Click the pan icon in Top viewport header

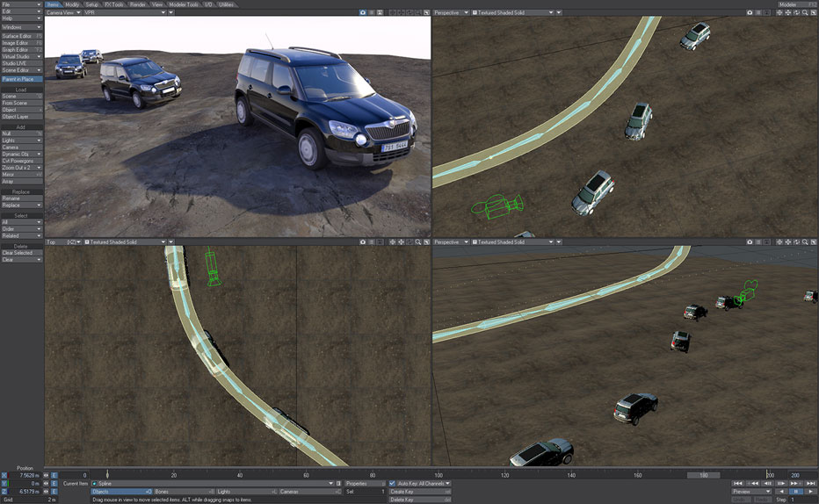(x=401, y=242)
